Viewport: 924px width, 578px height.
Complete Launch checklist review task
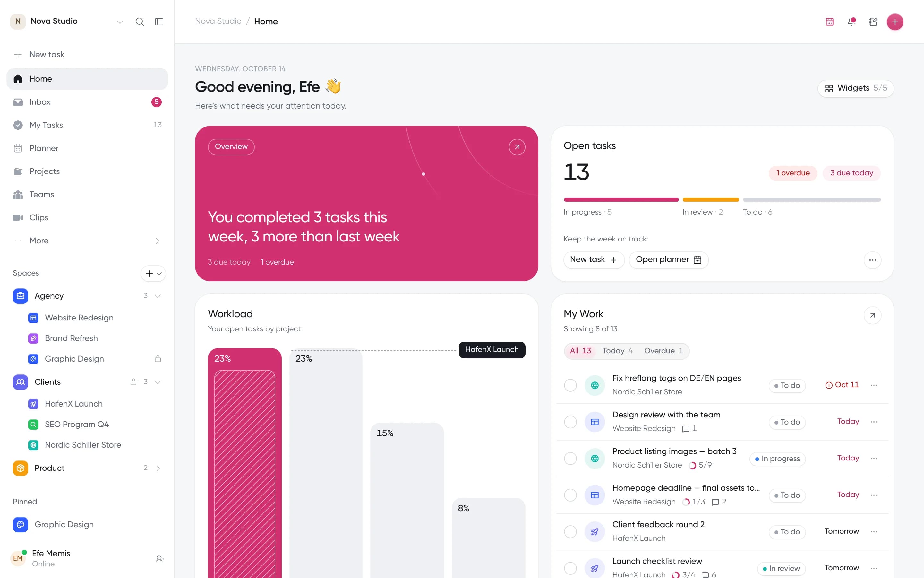pyautogui.click(x=570, y=568)
